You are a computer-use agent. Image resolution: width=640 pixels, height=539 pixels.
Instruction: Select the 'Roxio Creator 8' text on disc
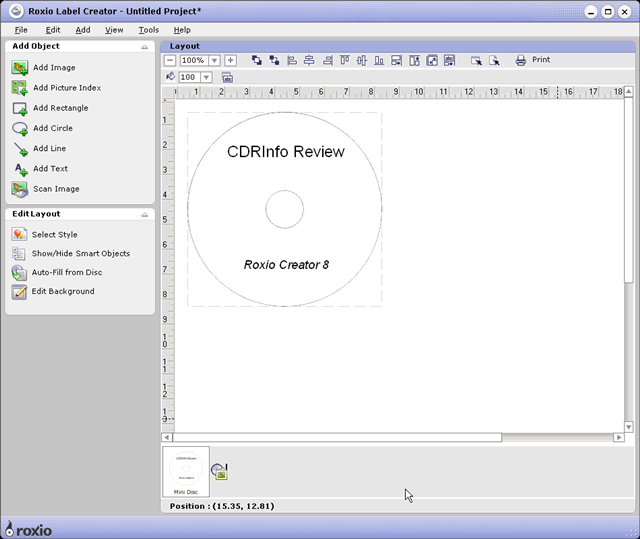pyautogui.click(x=286, y=265)
